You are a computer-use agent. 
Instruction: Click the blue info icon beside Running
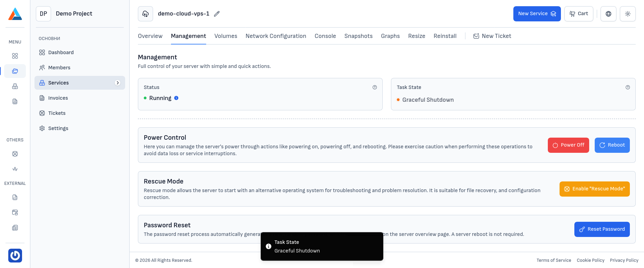[176, 98]
